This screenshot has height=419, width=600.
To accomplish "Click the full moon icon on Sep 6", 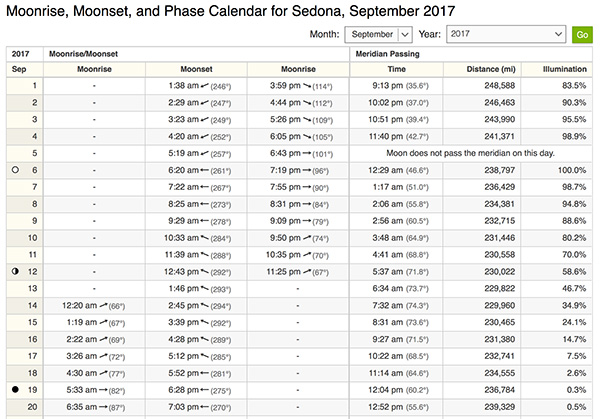I will [15, 170].
